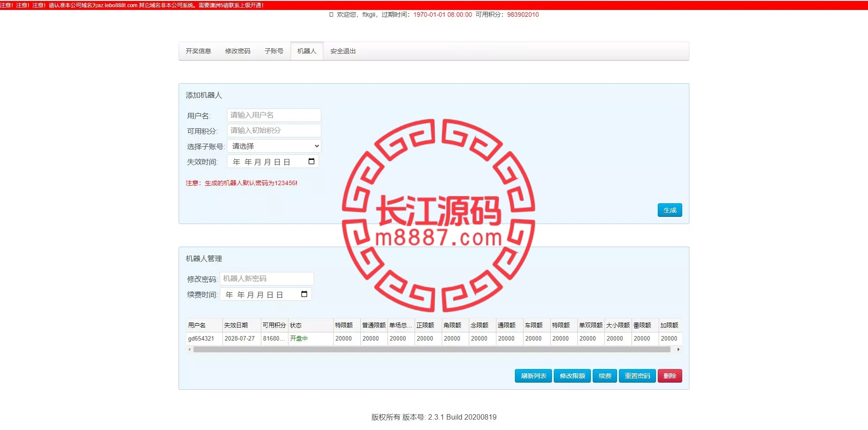Click the 角限额 column header
The height and width of the screenshot is (430, 868).
click(x=455, y=325)
